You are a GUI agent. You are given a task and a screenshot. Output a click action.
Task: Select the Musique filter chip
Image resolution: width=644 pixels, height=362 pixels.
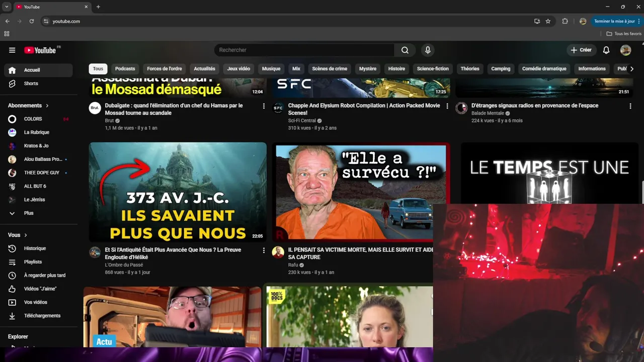(271, 69)
